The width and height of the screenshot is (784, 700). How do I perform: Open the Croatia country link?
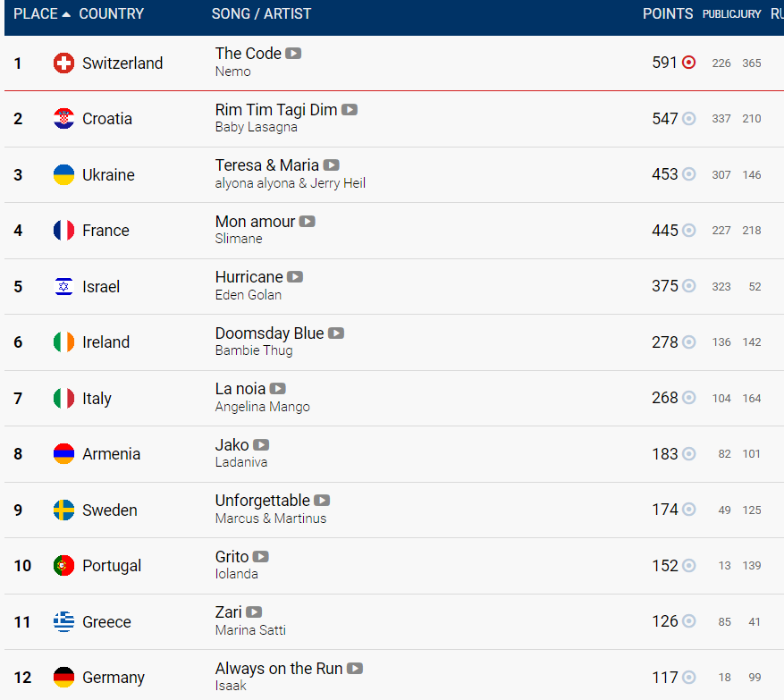(x=107, y=119)
